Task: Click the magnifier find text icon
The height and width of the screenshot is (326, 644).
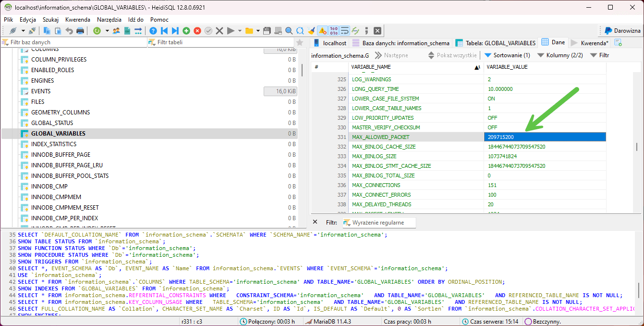Action: point(289,31)
